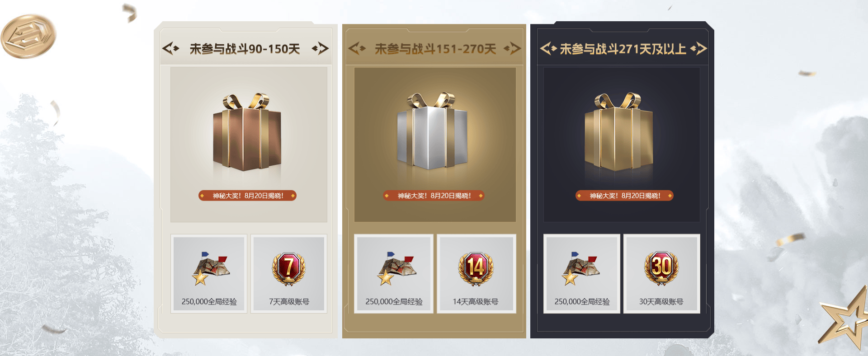
Task: Open the 未参与战斗151-270天 header
Action: click(435, 49)
